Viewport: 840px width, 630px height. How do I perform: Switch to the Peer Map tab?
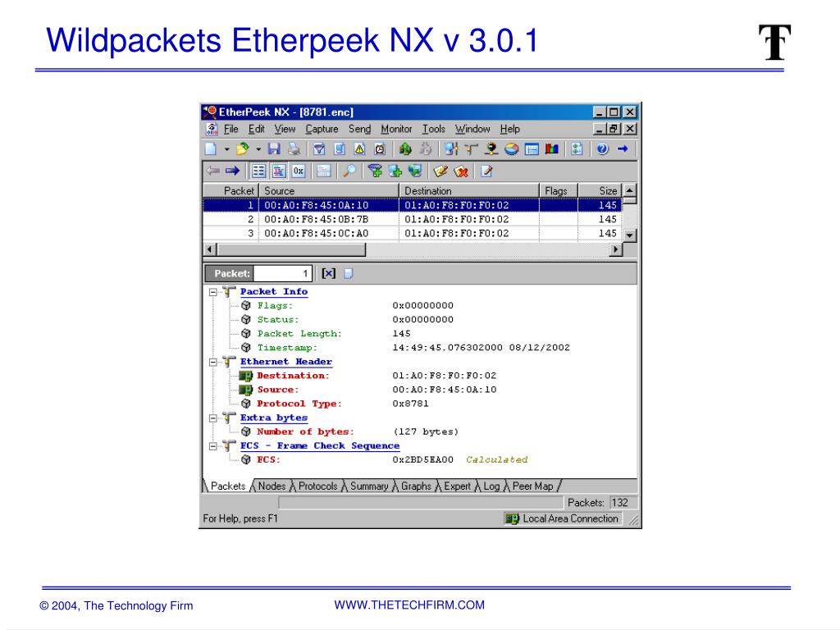pyautogui.click(x=532, y=486)
